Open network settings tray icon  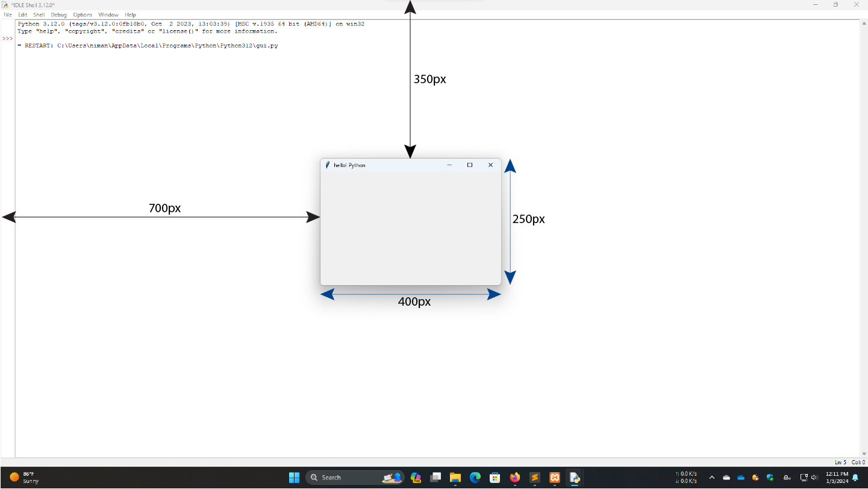(804, 478)
